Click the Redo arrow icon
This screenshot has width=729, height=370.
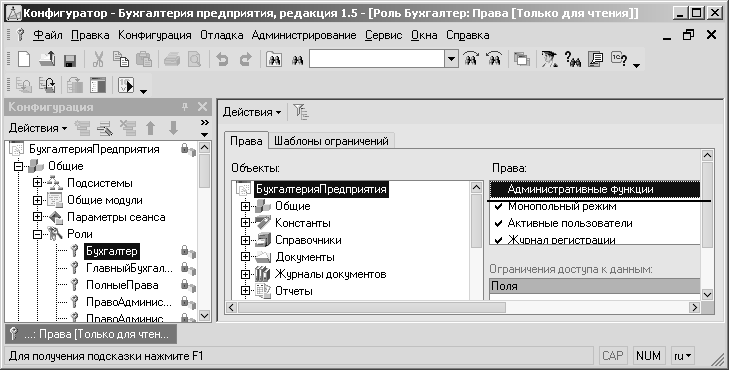245,59
